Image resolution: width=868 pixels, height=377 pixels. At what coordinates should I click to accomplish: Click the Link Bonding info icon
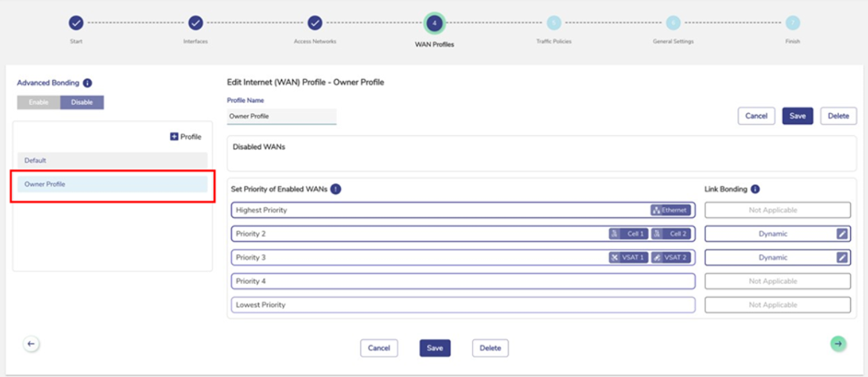(756, 189)
